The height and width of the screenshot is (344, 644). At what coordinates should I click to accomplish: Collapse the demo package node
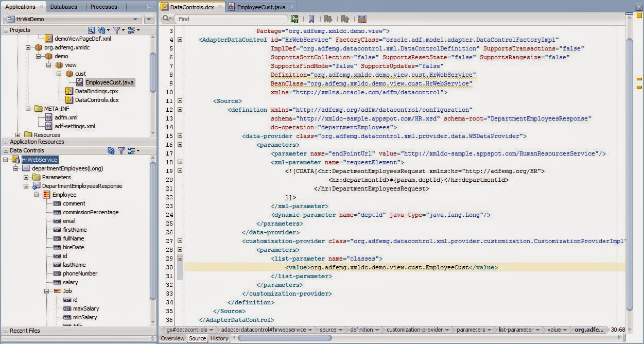pos(38,56)
